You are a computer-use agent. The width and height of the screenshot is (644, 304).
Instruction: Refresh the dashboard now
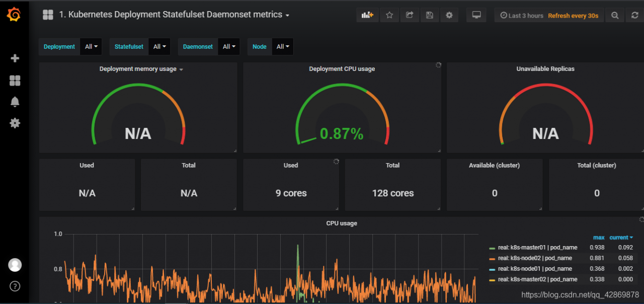tap(635, 16)
